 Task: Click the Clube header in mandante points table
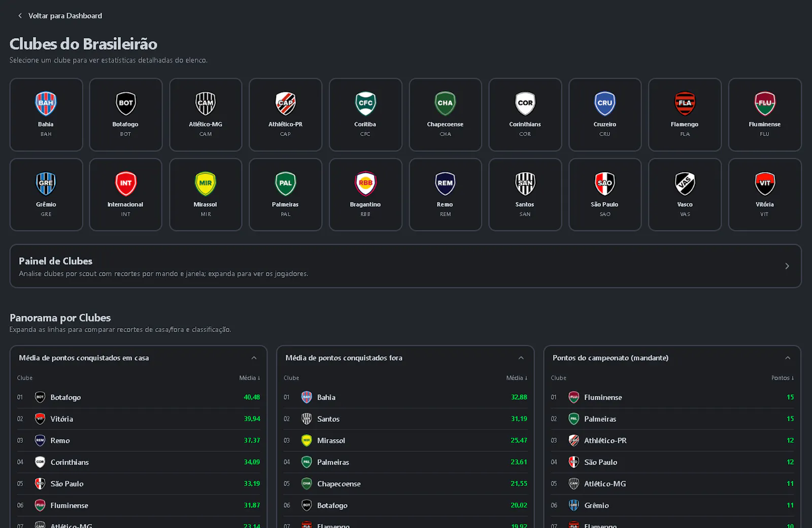click(558, 378)
